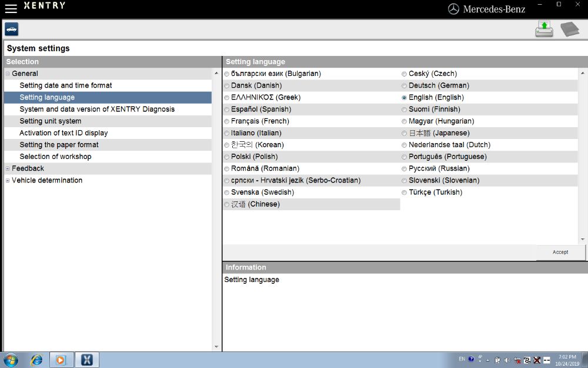Expand the Vehicle determination tree node
This screenshot has width=588, height=368.
click(8, 181)
